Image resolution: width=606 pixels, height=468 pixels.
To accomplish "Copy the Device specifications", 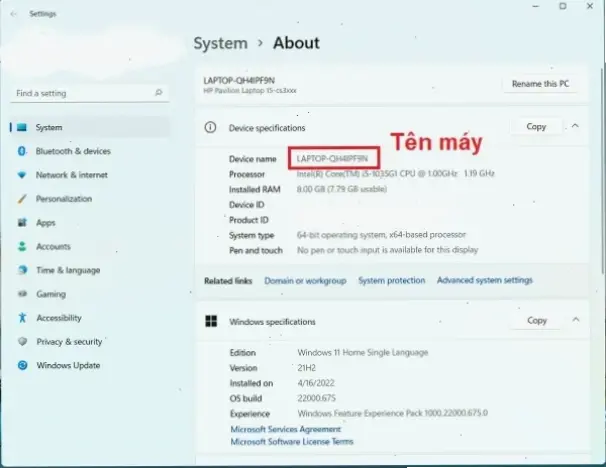I will [x=536, y=127].
